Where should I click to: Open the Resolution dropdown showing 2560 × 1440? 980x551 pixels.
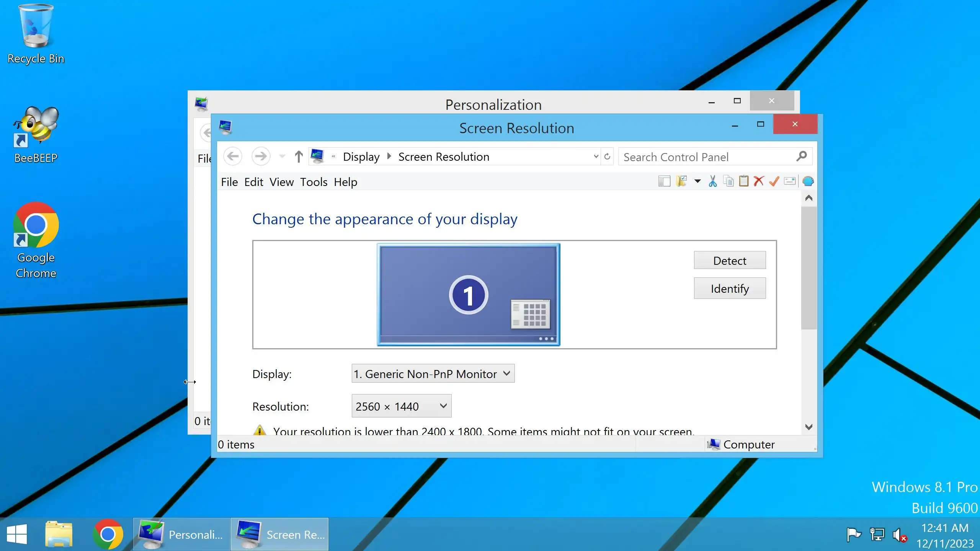(x=401, y=406)
